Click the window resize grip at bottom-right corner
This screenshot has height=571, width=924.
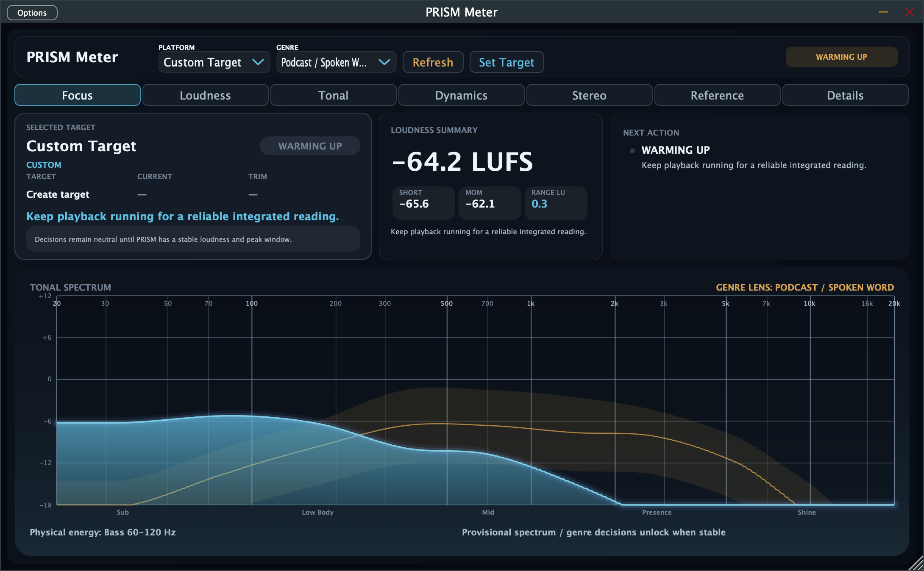coord(916,564)
